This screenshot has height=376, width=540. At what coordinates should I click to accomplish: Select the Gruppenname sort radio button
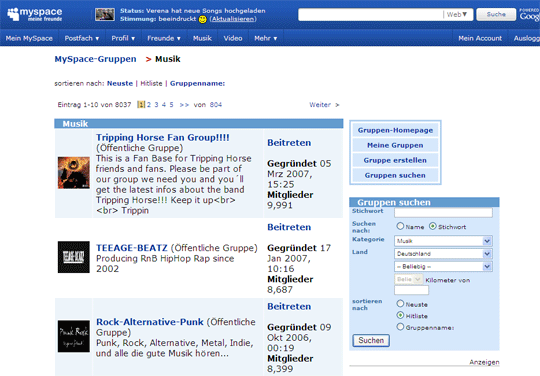pyautogui.click(x=400, y=327)
